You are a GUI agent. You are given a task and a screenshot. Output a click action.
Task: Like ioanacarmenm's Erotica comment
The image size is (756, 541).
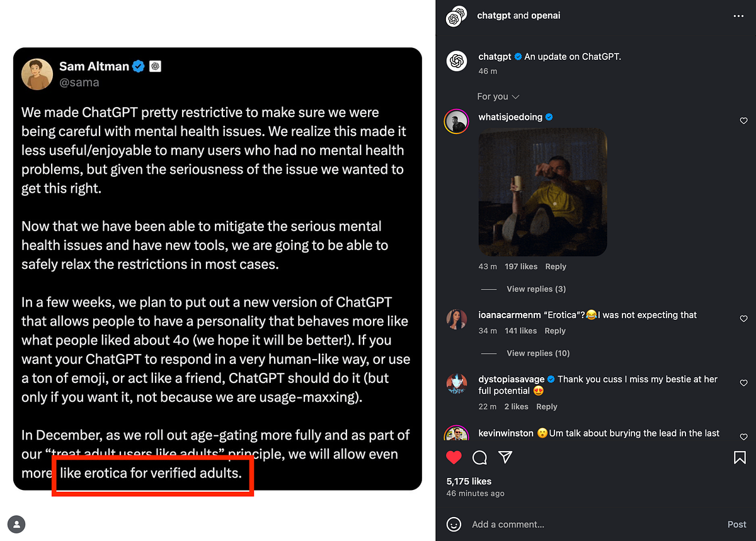tap(743, 319)
